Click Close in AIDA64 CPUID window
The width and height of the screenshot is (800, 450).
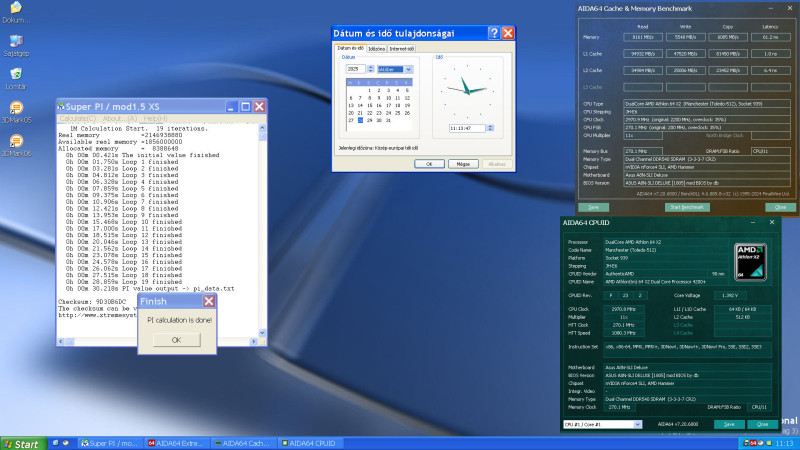762,424
